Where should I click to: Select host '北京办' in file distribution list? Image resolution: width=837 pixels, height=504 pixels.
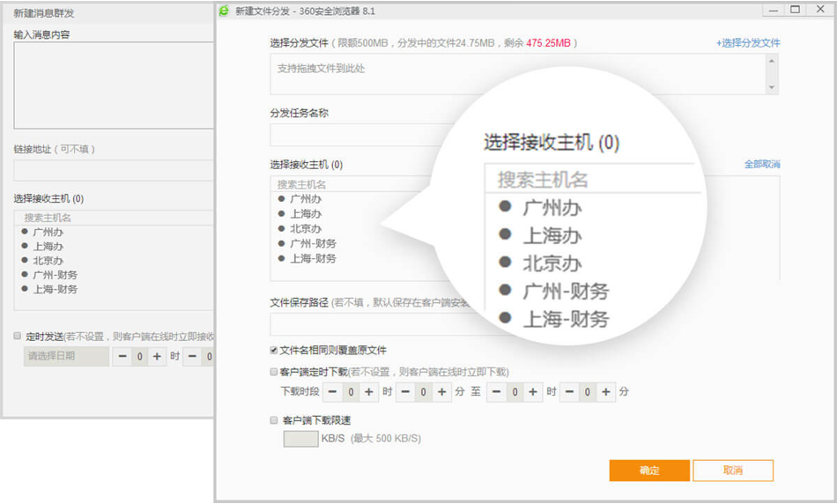pyautogui.click(x=305, y=229)
